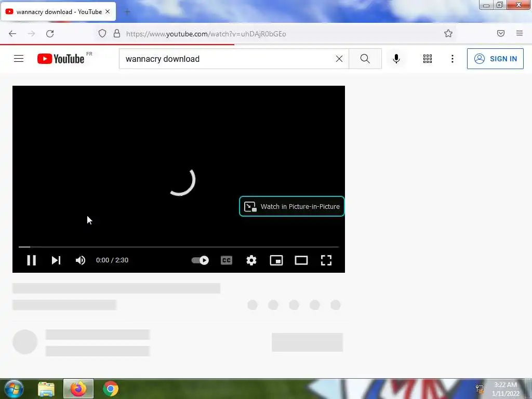
Task: Reload the page
Action: pos(50,34)
